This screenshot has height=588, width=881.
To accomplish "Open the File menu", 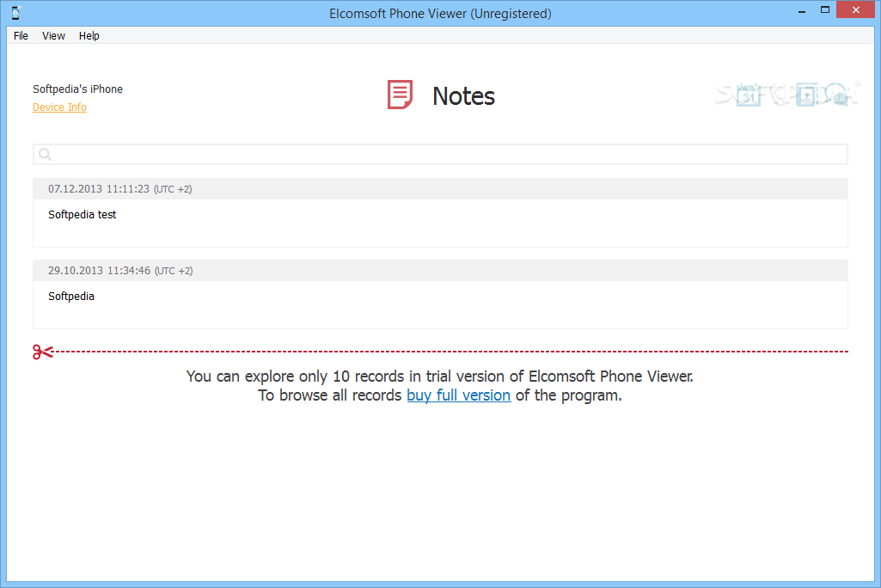I will pyautogui.click(x=21, y=35).
